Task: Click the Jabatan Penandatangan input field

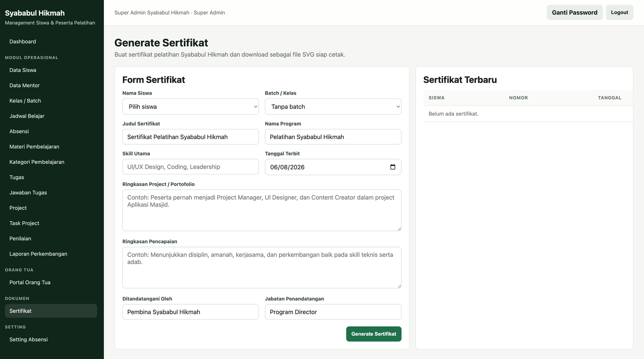Action: coord(333,312)
